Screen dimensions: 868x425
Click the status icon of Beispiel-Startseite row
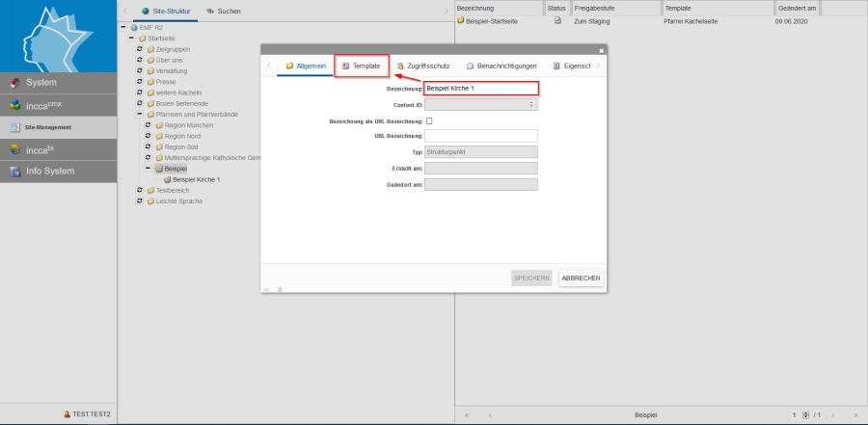(557, 20)
